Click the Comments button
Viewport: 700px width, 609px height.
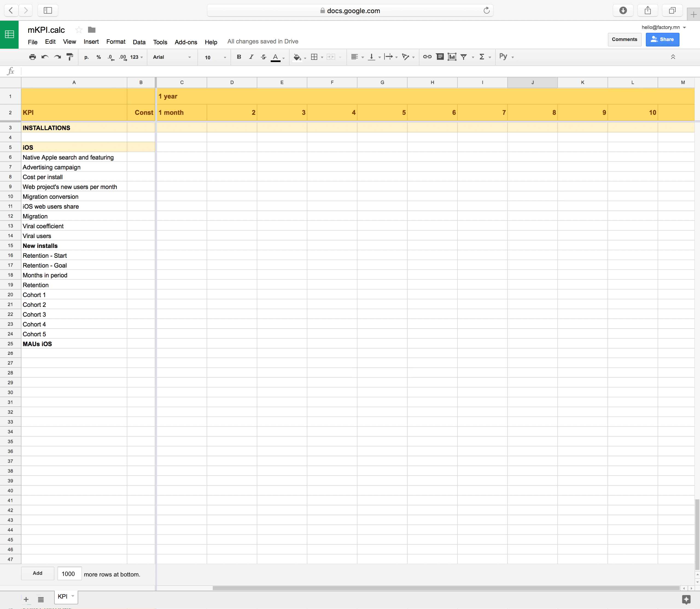(624, 39)
